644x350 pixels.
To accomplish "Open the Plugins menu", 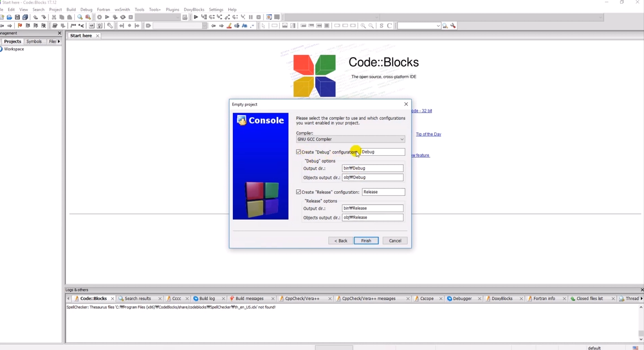I will (x=173, y=9).
